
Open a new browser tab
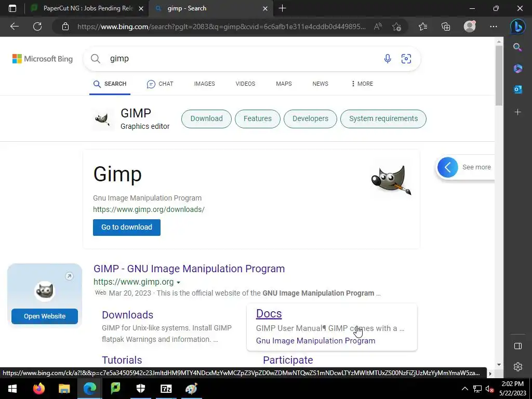(282, 8)
